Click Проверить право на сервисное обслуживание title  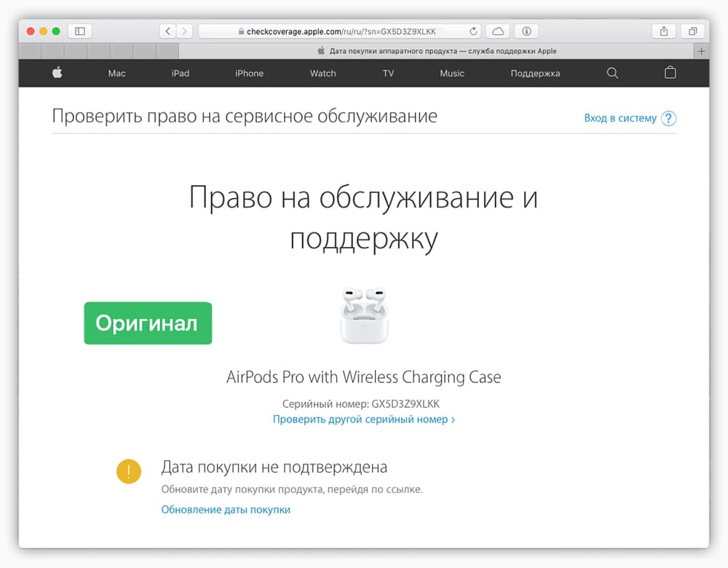[x=245, y=116]
